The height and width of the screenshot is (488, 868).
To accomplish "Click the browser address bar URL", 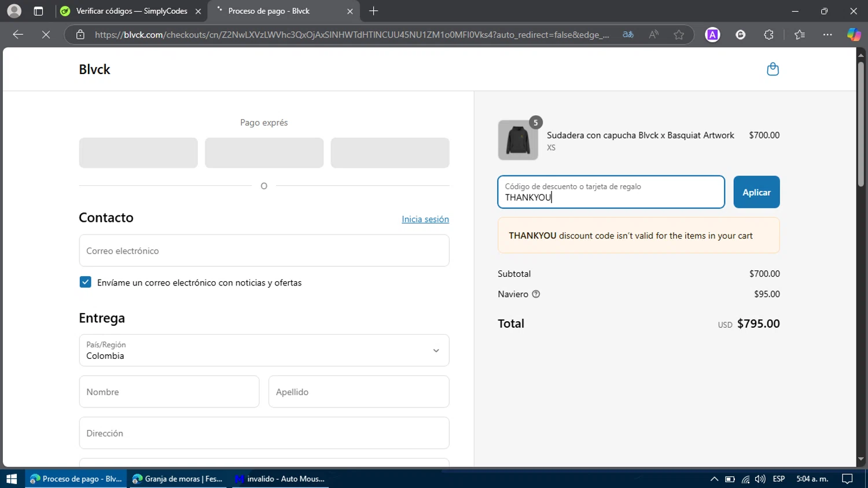I will [x=352, y=35].
